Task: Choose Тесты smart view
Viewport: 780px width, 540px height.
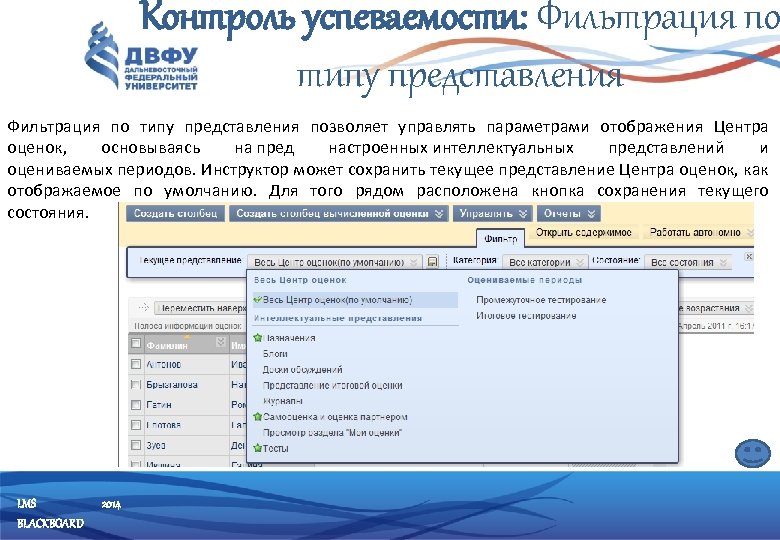Action: click(x=276, y=448)
